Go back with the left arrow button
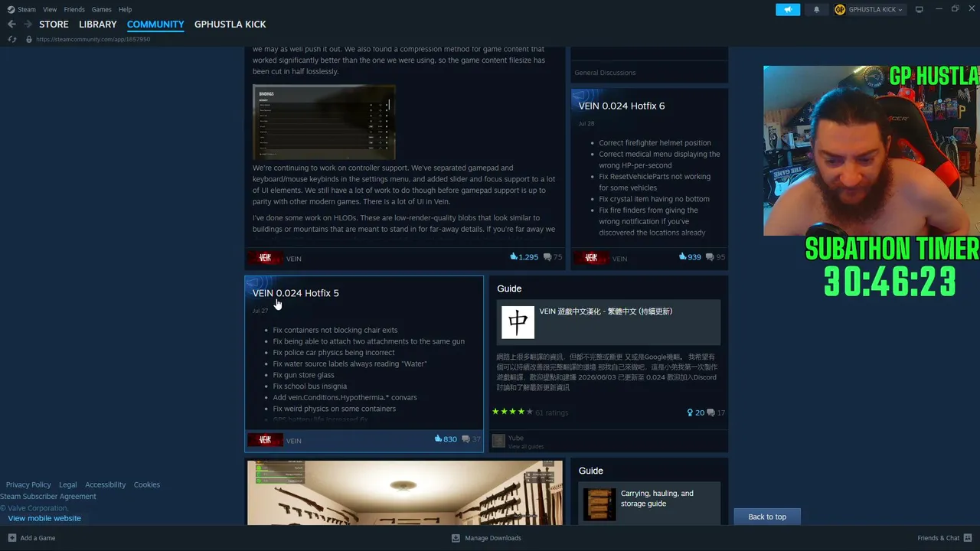Image resolution: width=980 pixels, height=551 pixels. 11,24
